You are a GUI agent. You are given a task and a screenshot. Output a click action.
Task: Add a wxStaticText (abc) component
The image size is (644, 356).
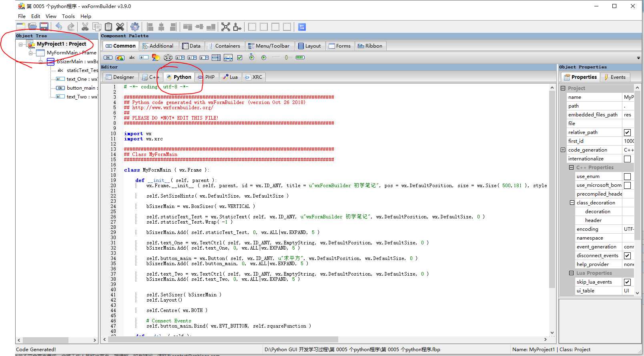(132, 58)
